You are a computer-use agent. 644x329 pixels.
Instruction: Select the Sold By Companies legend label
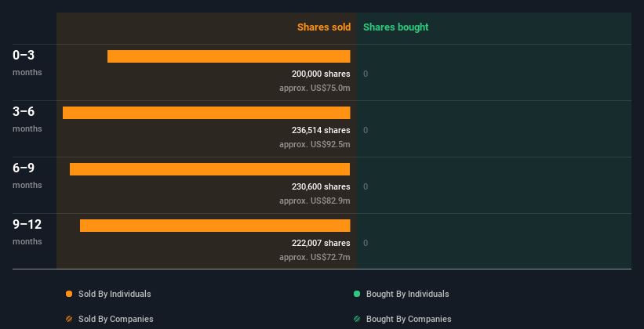[x=116, y=319]
